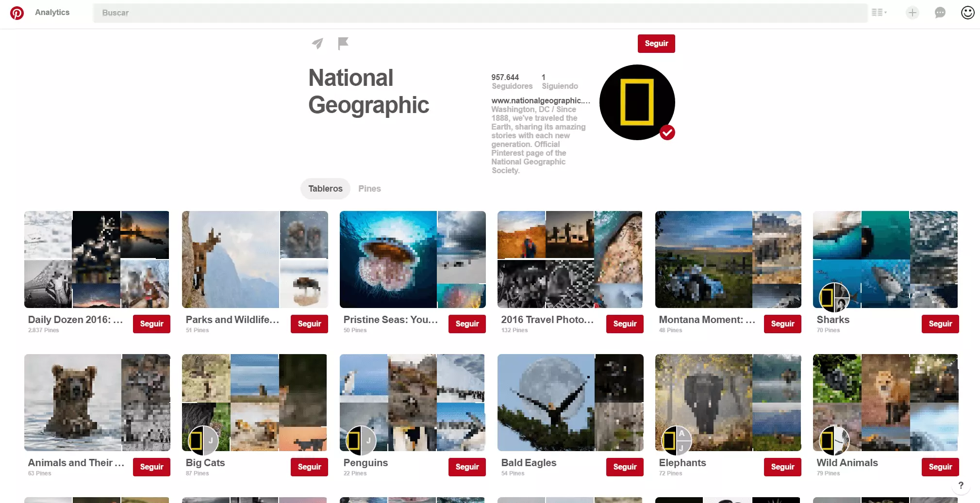This screenshot has width=980, height=503.
Task: Open the Pristine Seas board
Action: coord(413,260)
